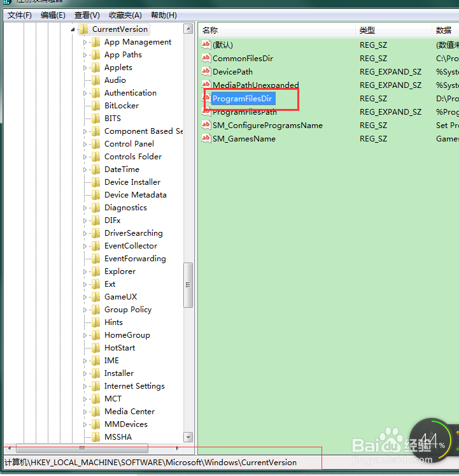Click the (默认) string value icon
The width and height of the screenshot is (459, 476).
pyautogui.click(x=206, y=45)
